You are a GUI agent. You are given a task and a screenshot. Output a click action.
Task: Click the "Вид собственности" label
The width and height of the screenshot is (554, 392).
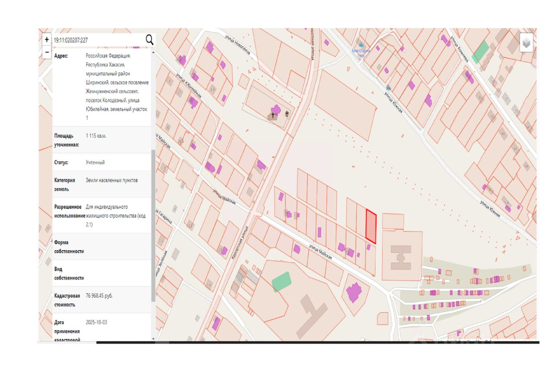69,273
